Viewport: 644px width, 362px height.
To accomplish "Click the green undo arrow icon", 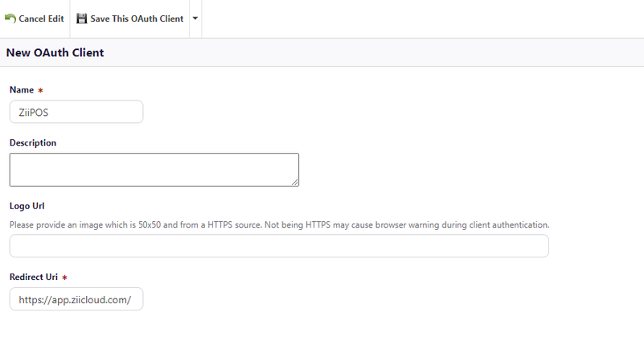I will tap(10, 19).
